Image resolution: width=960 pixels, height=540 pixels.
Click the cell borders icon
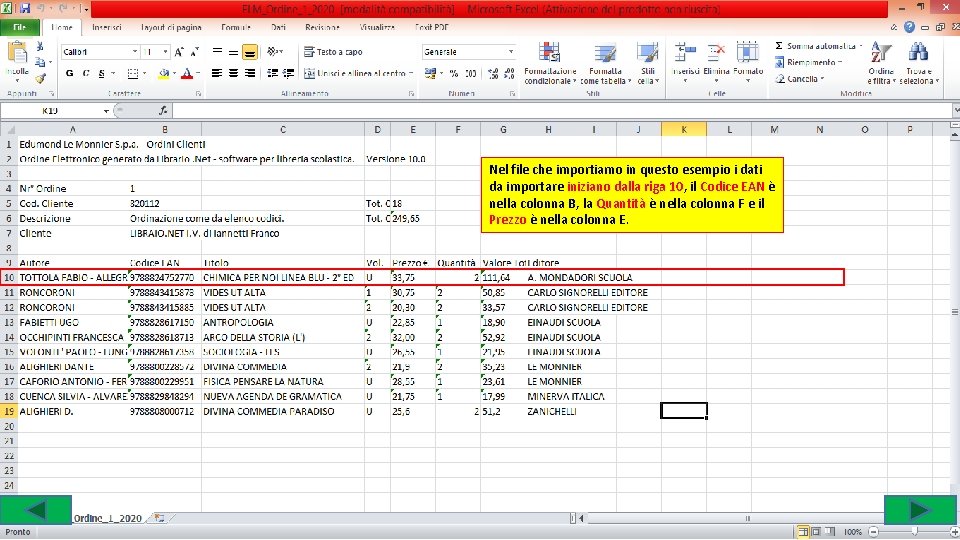coord(133,73)
